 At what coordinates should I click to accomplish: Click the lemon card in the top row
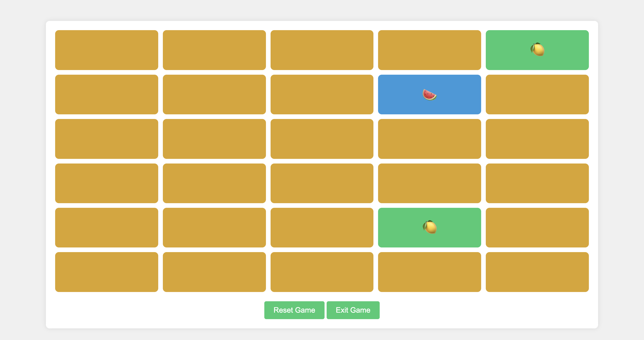tap(537, 50)
